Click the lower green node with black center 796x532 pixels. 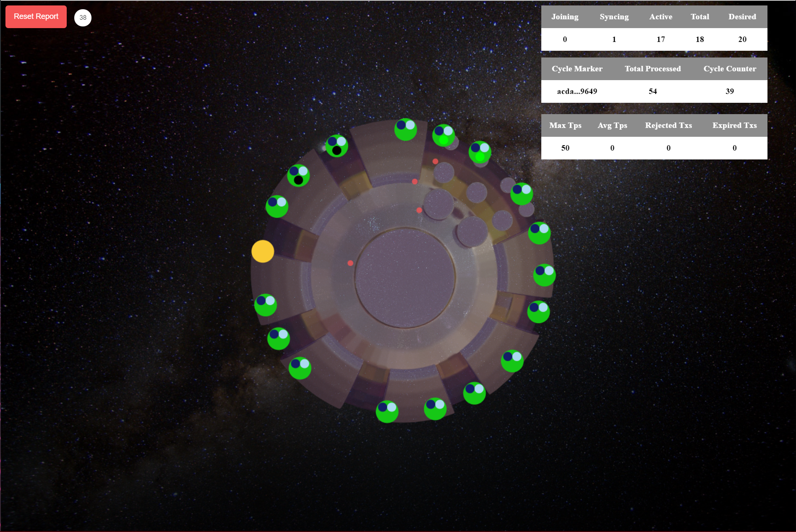[x=298, y=176]
